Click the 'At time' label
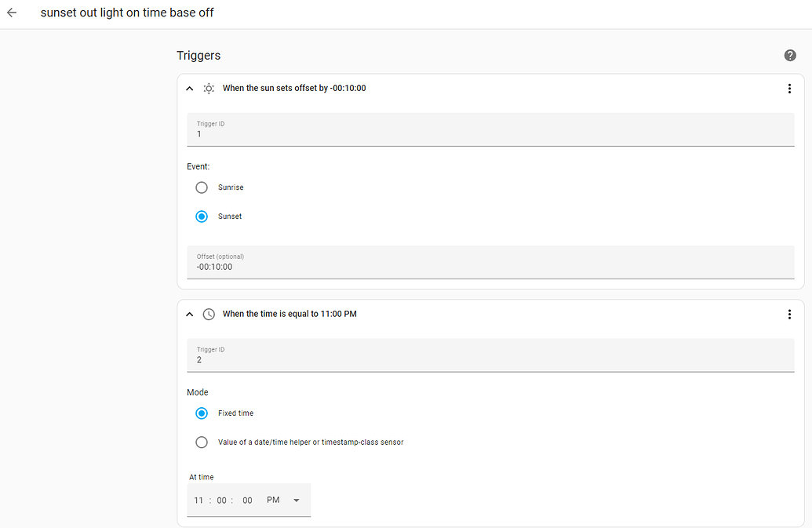Screen dimensions: 812x528 201,477
